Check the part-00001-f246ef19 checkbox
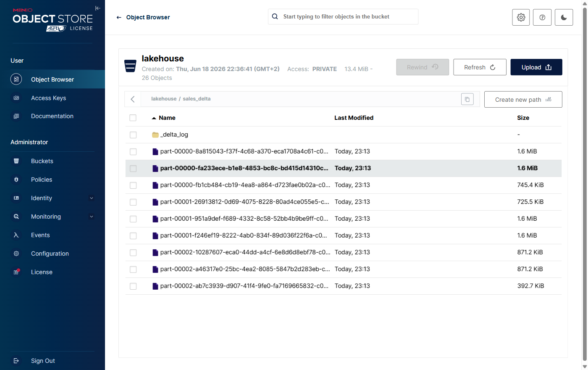588x370 pixels. click(133, 236)
